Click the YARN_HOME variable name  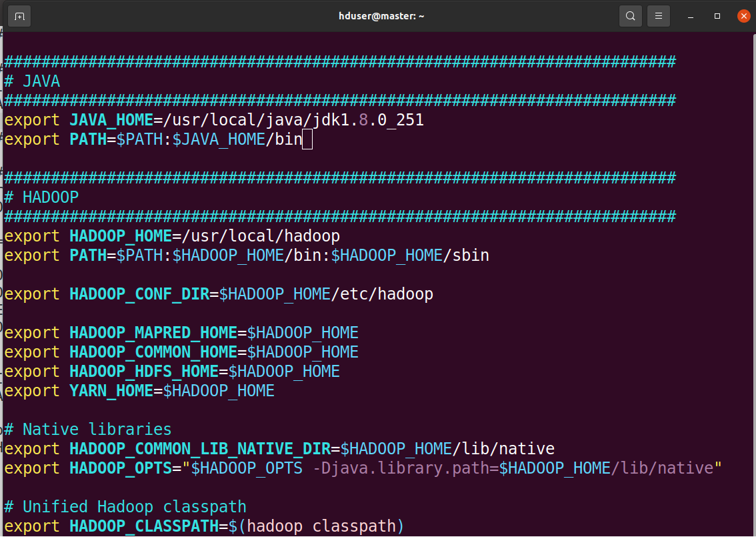pos(111,391)
